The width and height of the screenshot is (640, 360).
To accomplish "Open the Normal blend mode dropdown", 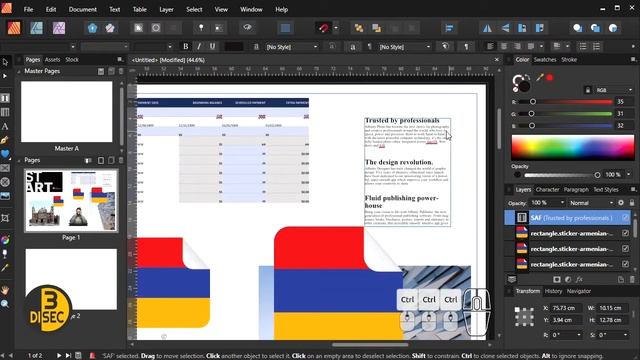I will point(591,203).
